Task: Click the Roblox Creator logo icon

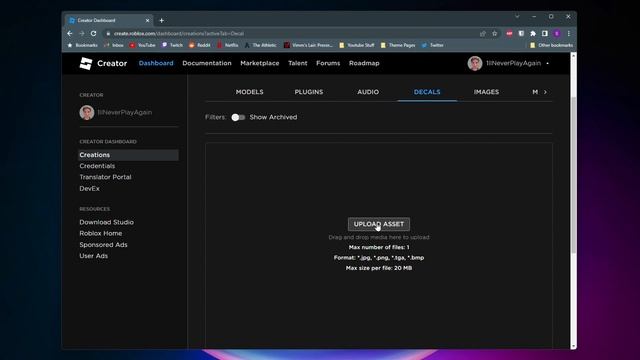Action: pos(86,63)
